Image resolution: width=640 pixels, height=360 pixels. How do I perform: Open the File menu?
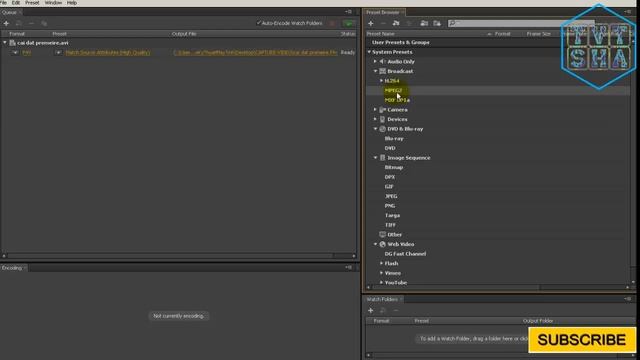4,3
